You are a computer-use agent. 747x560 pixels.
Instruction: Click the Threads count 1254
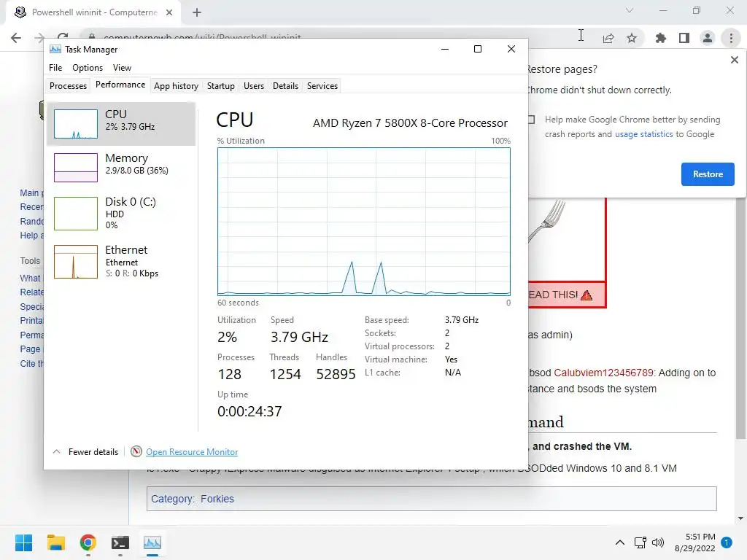coord(285,374)
